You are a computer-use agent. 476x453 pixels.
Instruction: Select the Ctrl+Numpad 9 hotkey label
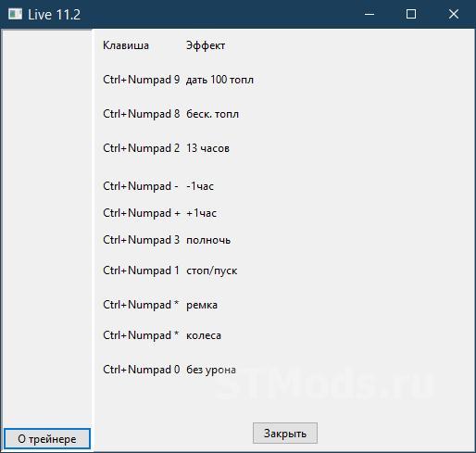[142, 80]
